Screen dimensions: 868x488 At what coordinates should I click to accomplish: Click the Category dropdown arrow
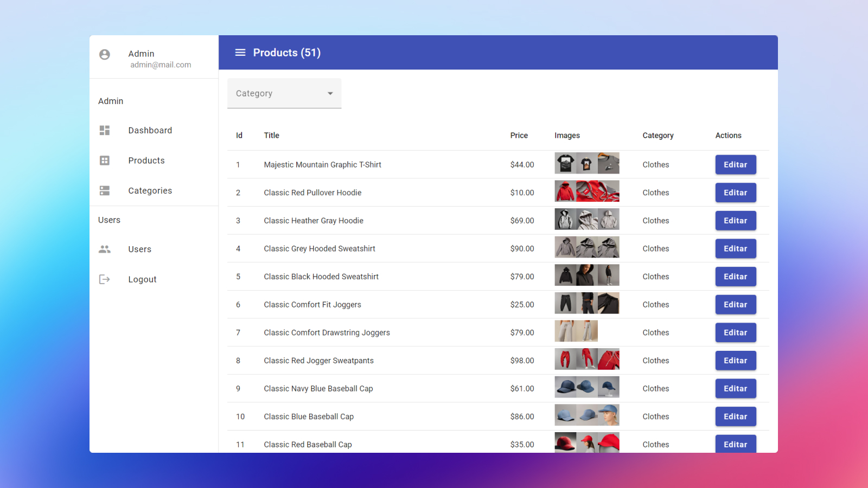tap(330, 93)
